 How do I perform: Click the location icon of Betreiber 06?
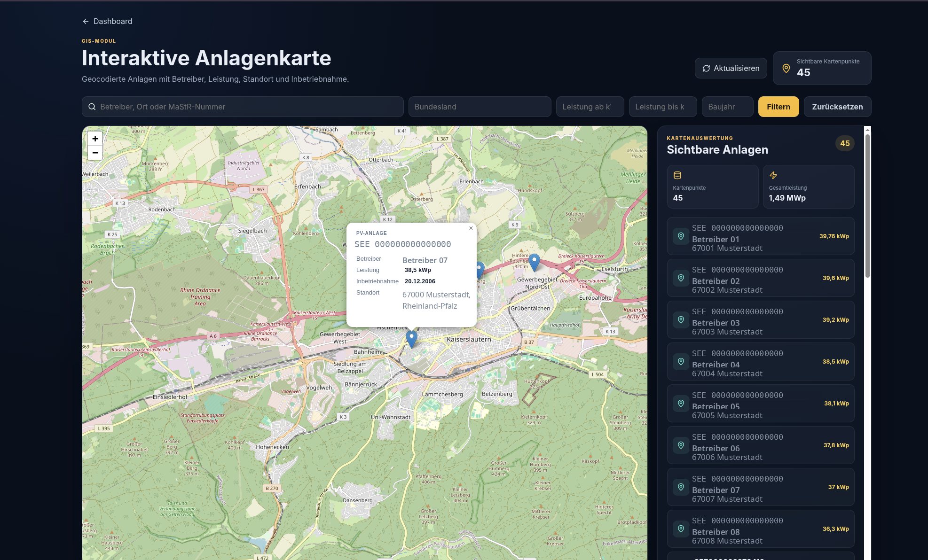pos(681,445)
